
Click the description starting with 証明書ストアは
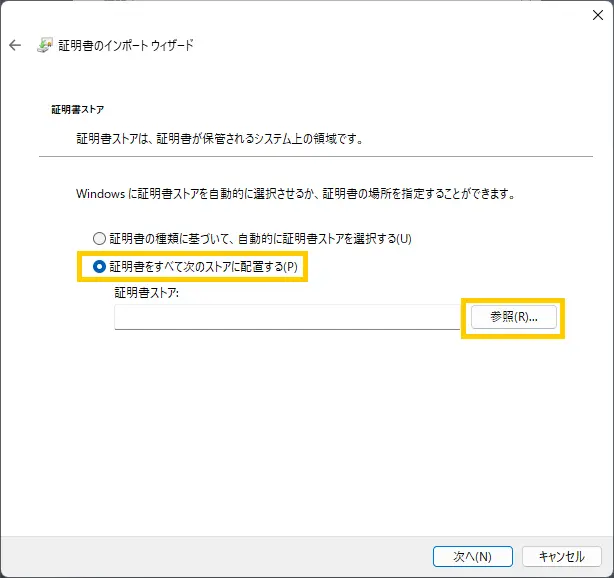click(x=220, y=138)
